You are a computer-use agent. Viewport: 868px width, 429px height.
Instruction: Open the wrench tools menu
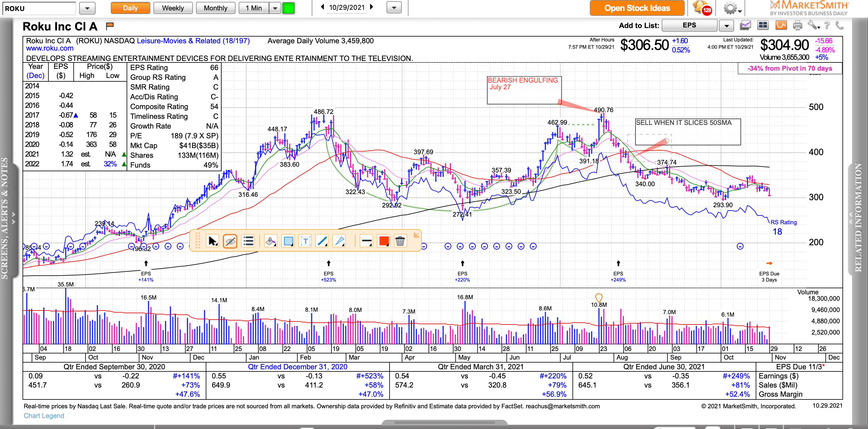tap(814, 25)
